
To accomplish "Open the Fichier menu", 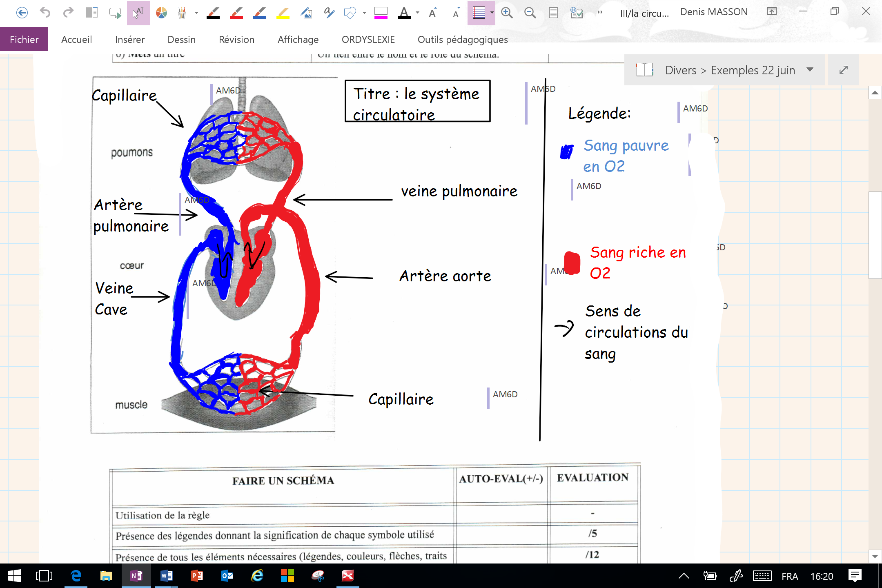I will (24, 40).
